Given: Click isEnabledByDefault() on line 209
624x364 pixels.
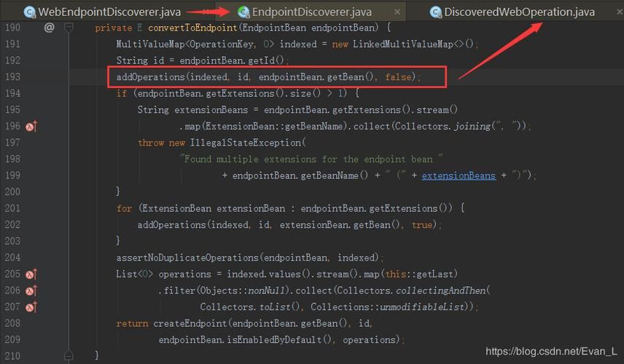Looking at the screenshot, I should [x=279, y=340].
